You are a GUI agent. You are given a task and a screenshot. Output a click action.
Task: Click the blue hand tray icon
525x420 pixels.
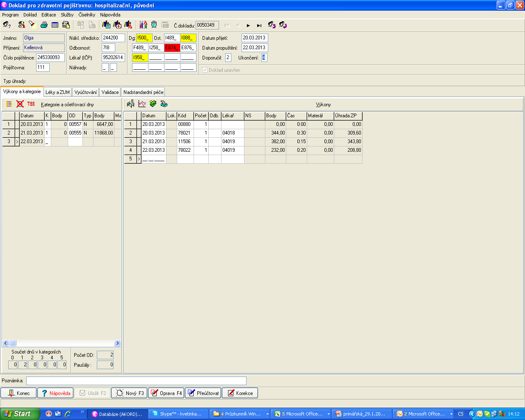[x=164, y=104]
